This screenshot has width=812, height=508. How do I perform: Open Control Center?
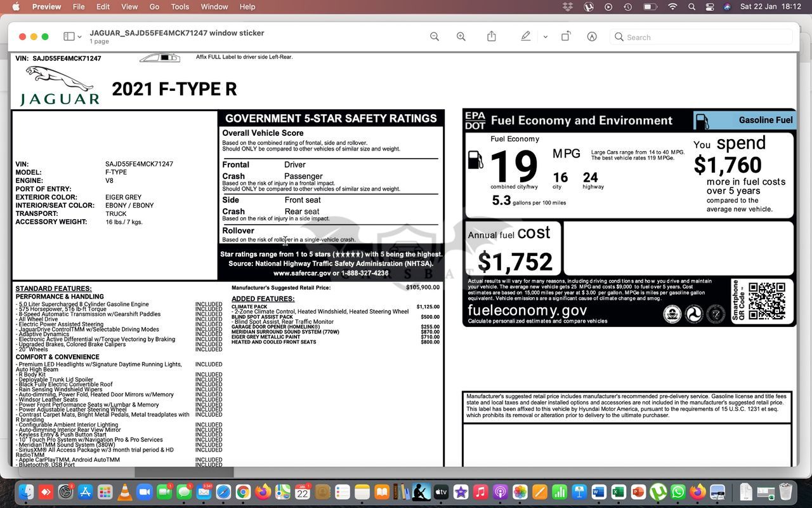(710, 6)
